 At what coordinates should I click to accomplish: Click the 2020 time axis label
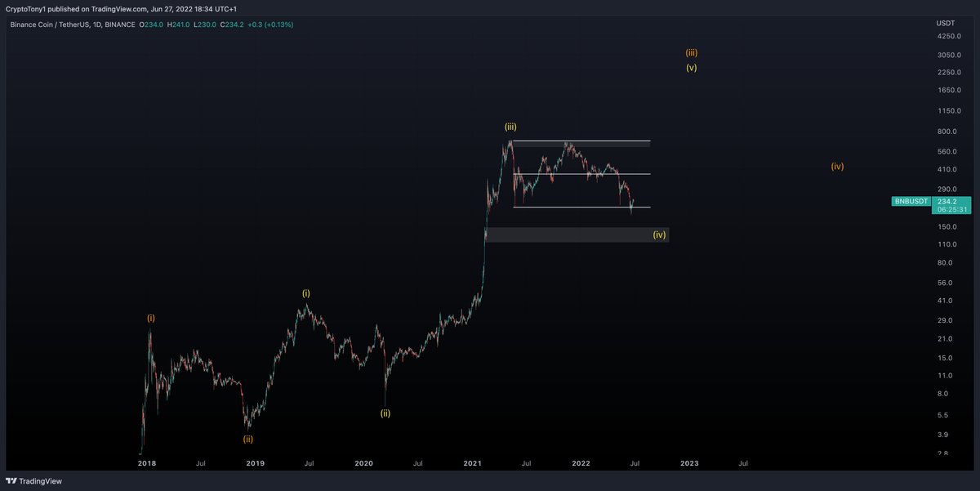click(364, 463)
